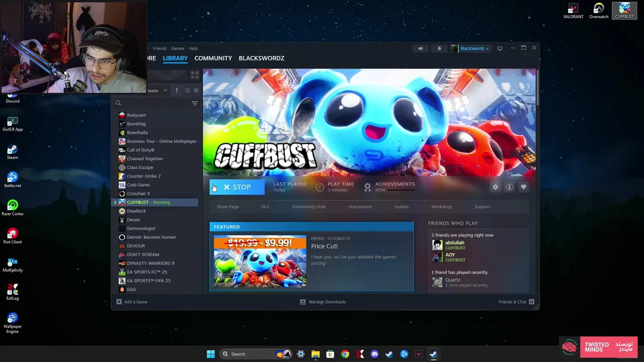The width and height of the screenshot is (644, 362).
Task: Switch Steam to Big Picture mode icon
Action: [x=500, y=49]
